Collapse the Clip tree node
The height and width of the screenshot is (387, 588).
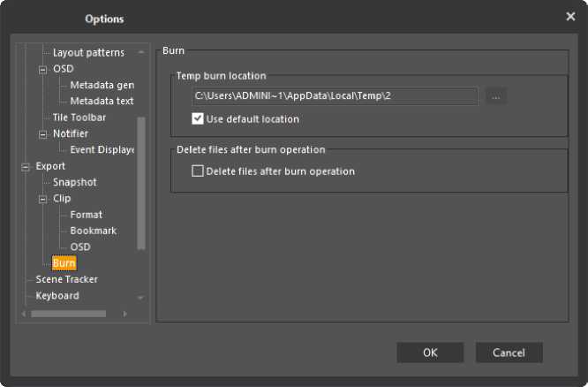click(x=42, y=199)
